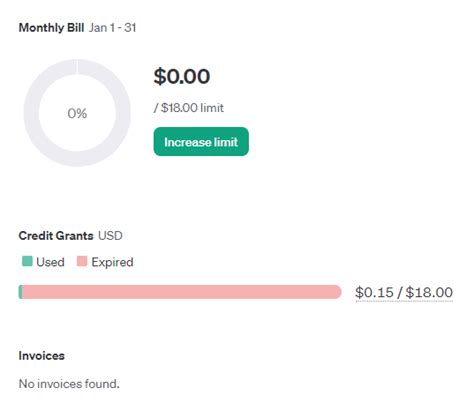474x403 pixels.
Task: Click the $0.15 / $18.00 credit amount
Action: coord(404,292)
